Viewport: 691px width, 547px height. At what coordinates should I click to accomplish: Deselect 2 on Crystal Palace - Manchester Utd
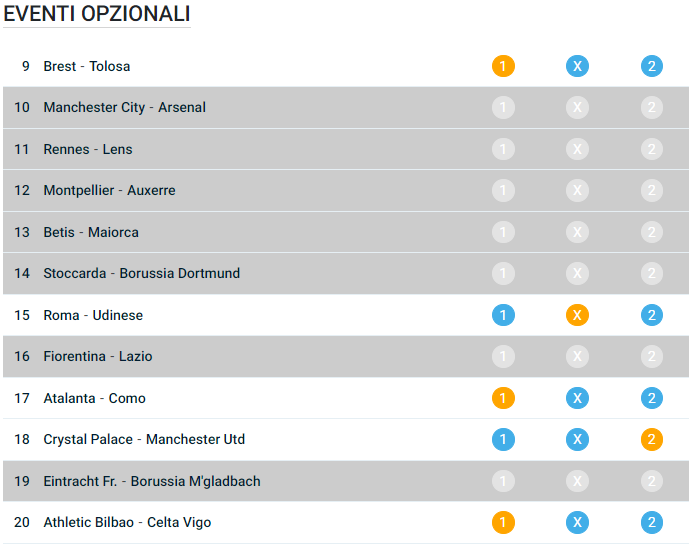pos(652,440)
